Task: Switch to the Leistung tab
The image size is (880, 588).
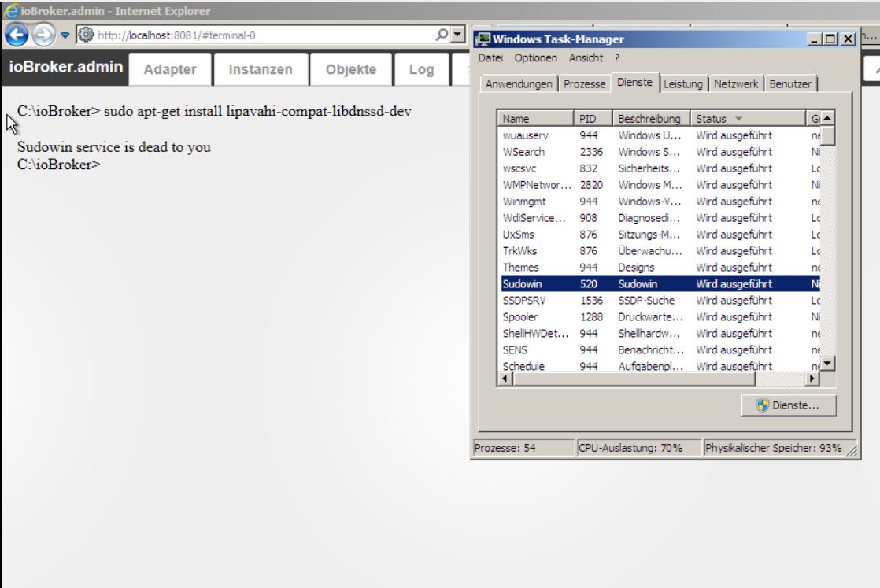Action: 683,83
